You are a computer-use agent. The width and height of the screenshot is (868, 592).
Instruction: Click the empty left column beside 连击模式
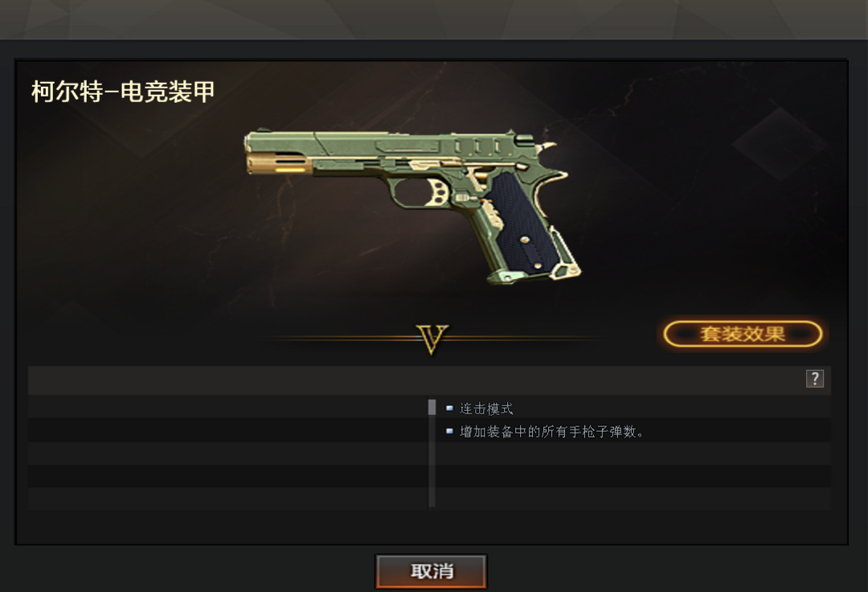coord(227,407)
